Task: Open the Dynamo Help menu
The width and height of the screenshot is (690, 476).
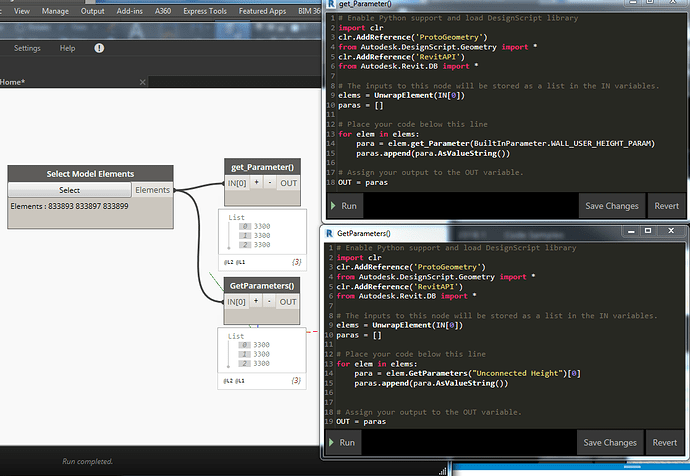Action: [67, 48]
